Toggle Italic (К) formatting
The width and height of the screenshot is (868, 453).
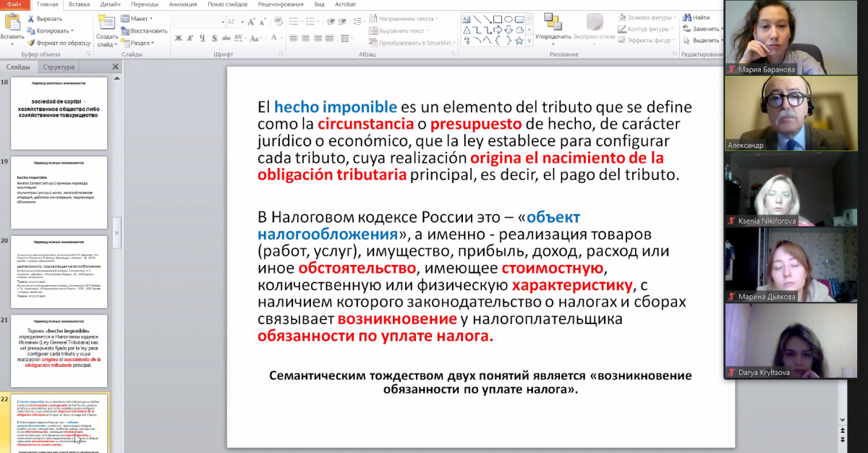190,38
